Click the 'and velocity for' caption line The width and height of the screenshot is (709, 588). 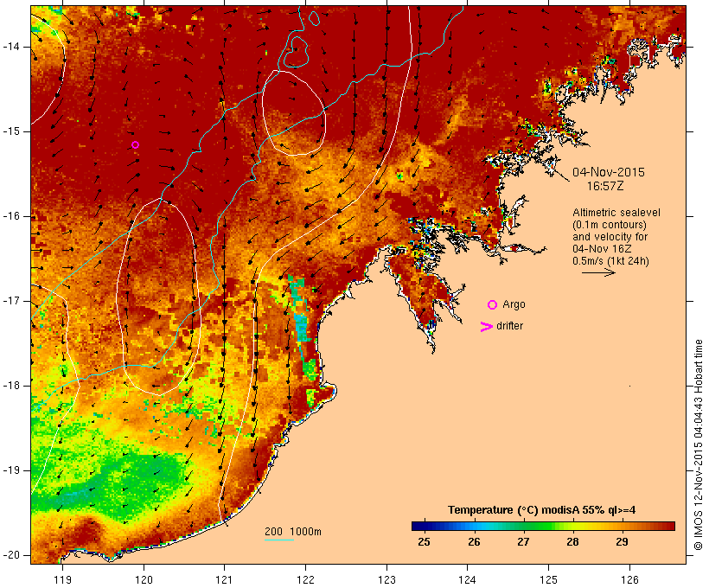pyautogui.click(x=610, y=237)
